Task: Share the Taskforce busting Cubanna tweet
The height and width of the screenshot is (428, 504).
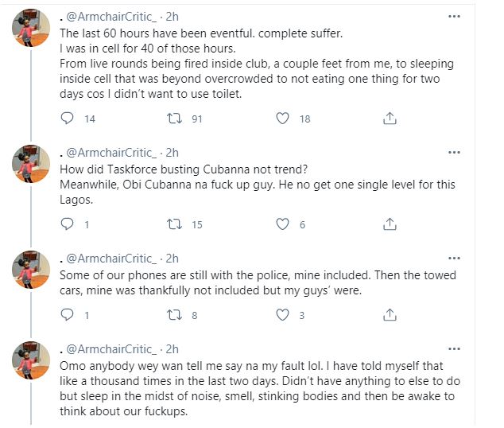Action: point(390,224)
